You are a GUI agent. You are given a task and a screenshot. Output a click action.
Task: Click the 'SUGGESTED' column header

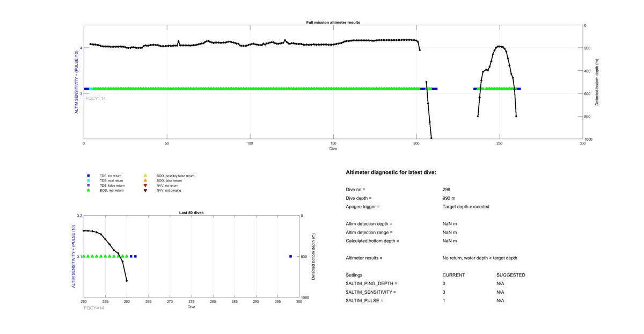pos(511,275)
